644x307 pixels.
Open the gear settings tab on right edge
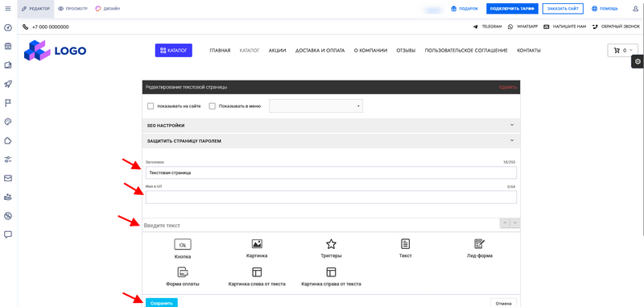[638, 62]
